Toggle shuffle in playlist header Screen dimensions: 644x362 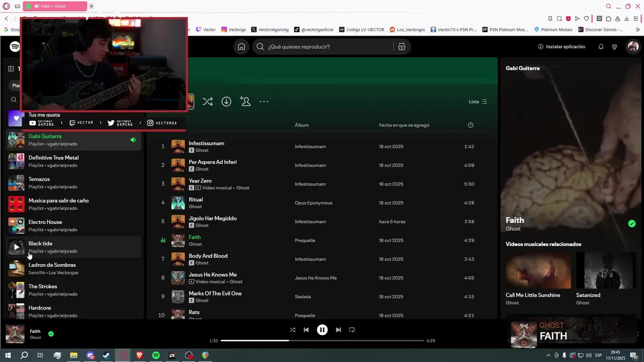click(207, 102)
